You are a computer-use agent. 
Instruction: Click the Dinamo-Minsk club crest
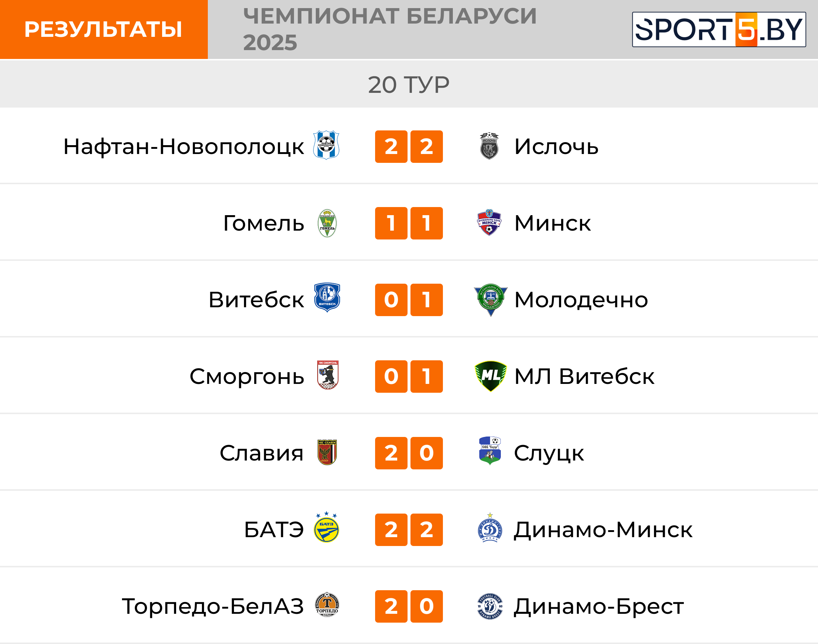(490, 528)
